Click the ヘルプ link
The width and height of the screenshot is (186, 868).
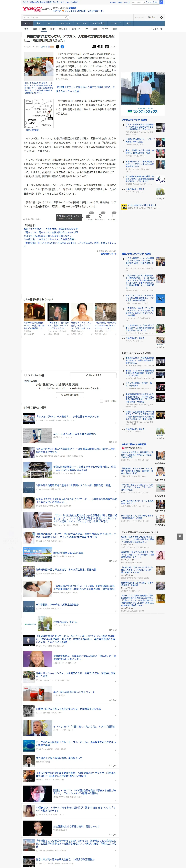click(x=127, y=2)
